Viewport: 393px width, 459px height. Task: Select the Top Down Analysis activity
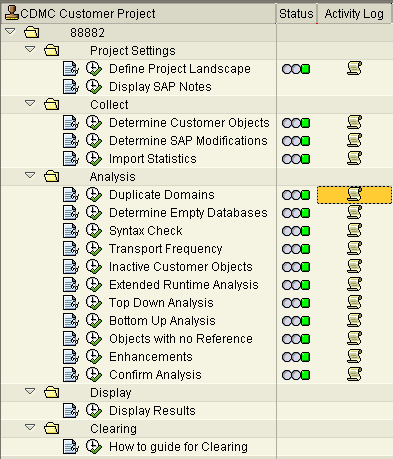[161, 303]
